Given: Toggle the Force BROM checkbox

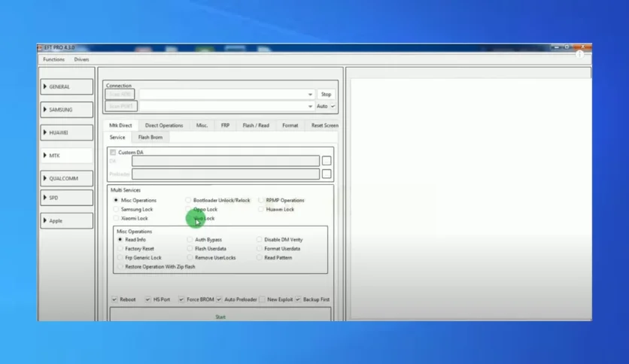Looking at the screenshot, I should coord(181,299).
